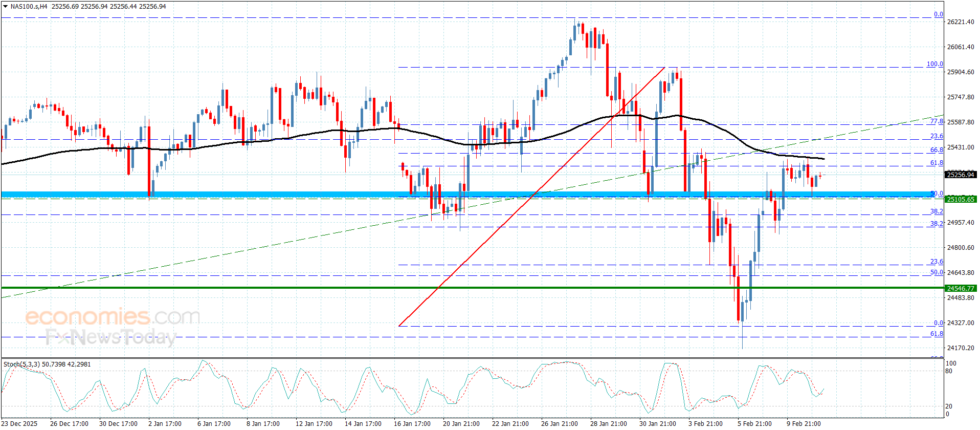Viewport: 980px width, 430px height.
Task: Click the 80 level on the Stochastic scale
Action: click(949, 371)
